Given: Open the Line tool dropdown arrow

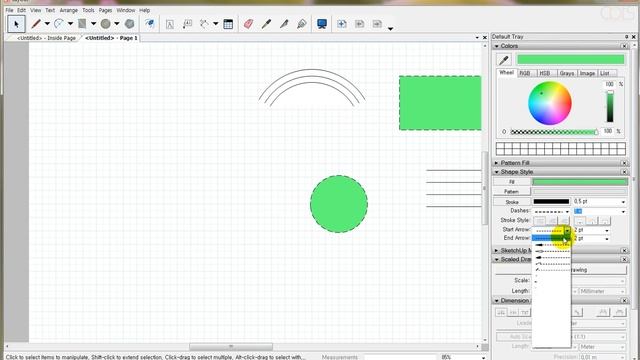Looking at the screenshot, I should 47,24.
